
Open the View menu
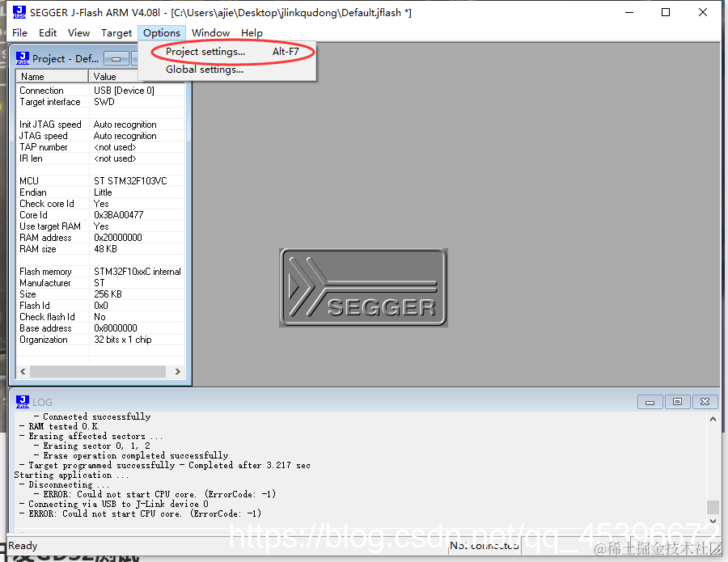tap(78, 33)
